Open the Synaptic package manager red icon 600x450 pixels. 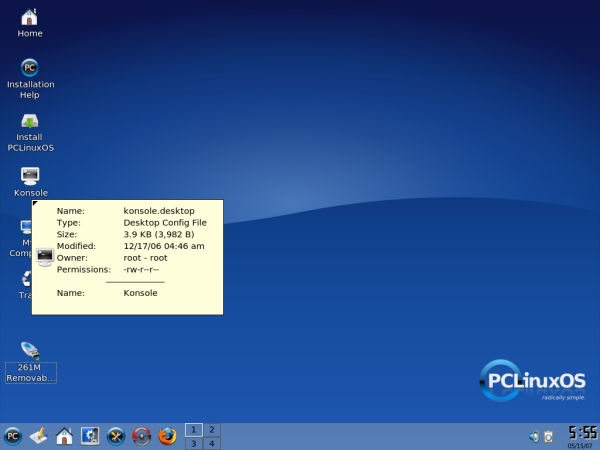142,436
